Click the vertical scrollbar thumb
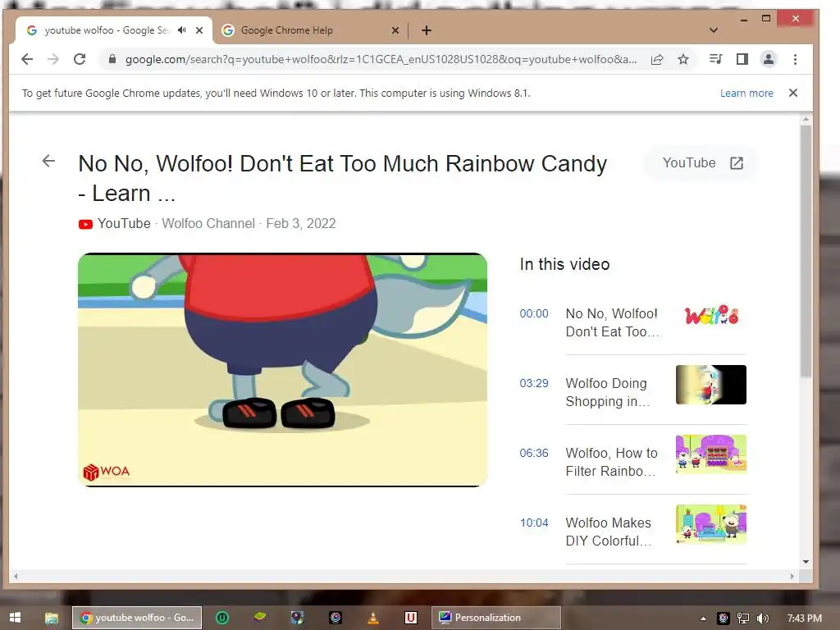The image size is (840, 630). (806, 250)
